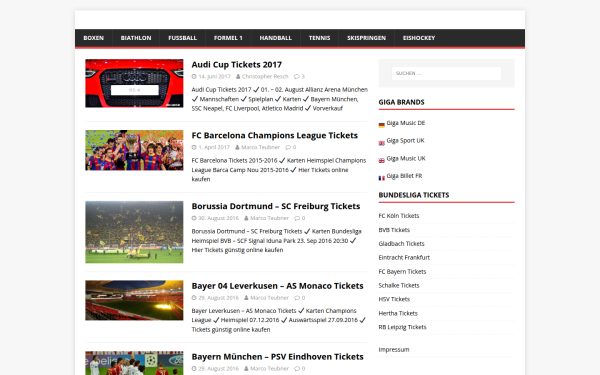
Task: Open Bayer 04 Leverkusen – AS Monaco Tickets
Action: (x=277, y=286)
